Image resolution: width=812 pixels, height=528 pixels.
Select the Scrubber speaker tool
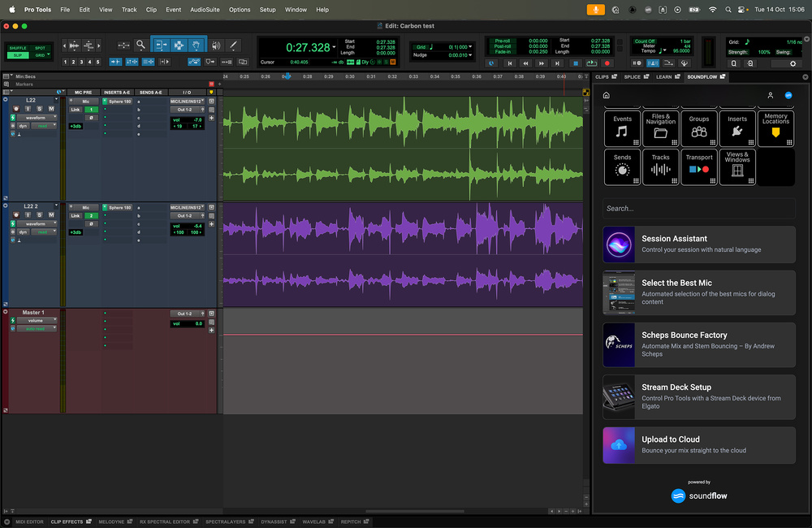pos(215,45)
